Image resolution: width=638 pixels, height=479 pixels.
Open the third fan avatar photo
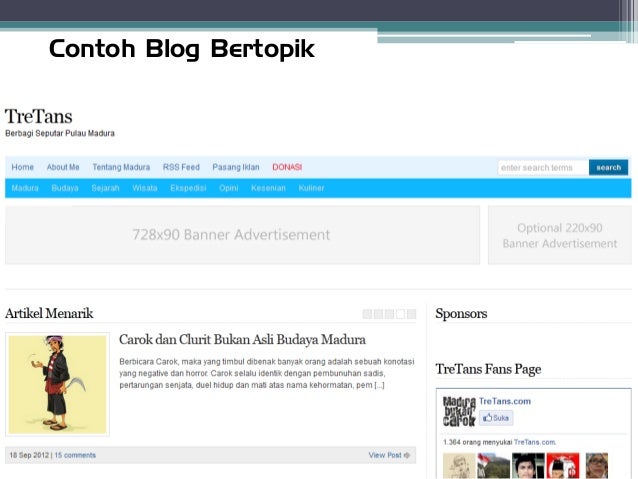(x=528, y=466)
